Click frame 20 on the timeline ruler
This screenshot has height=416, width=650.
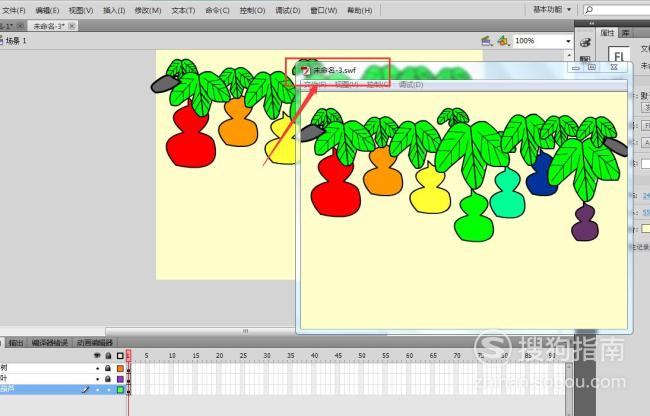tap(219, 356)
